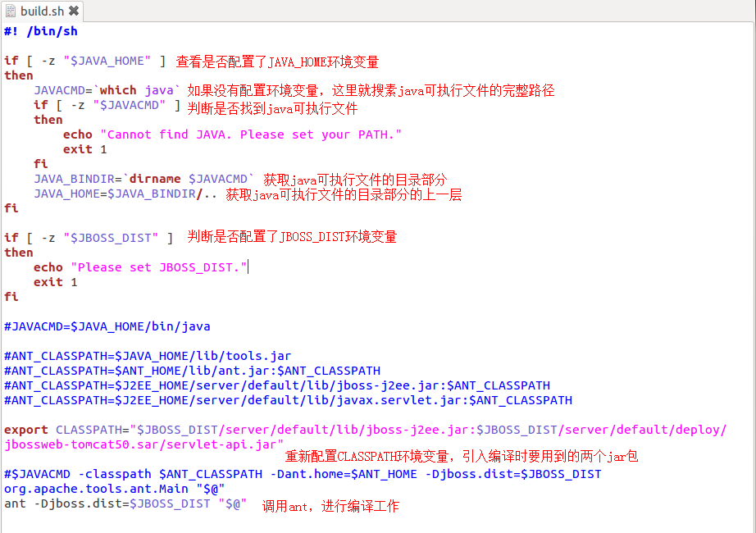Close the build.sh tab
Viewport: 756px width, 533px height.
[74, 11]
